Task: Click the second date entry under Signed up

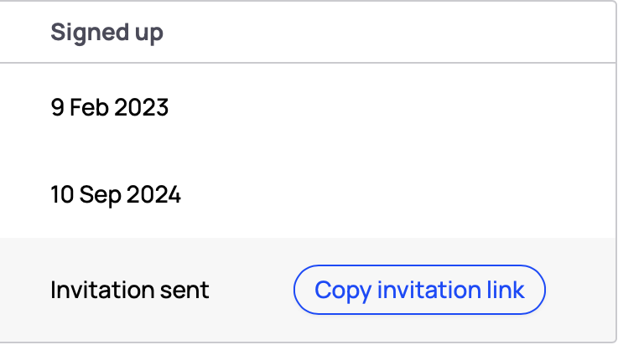Action: click(x=116, y=196)
